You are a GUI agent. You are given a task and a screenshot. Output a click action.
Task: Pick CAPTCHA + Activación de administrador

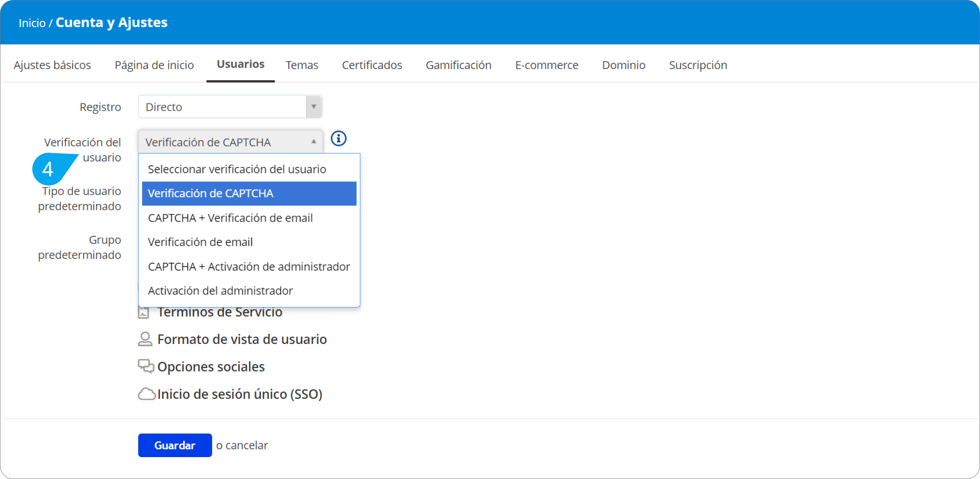[x=249, y=267]
